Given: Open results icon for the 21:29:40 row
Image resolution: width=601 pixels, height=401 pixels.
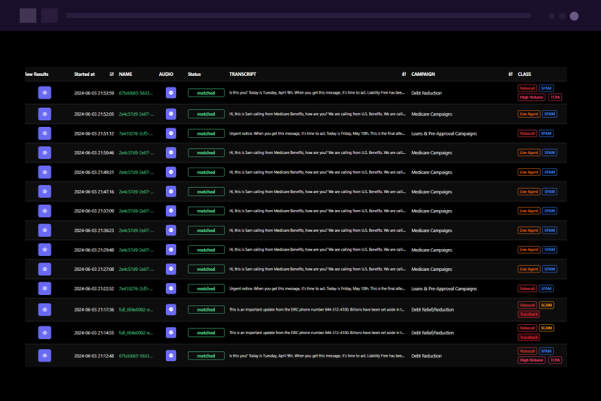Looking at the screenshot, I should point(44,250).
